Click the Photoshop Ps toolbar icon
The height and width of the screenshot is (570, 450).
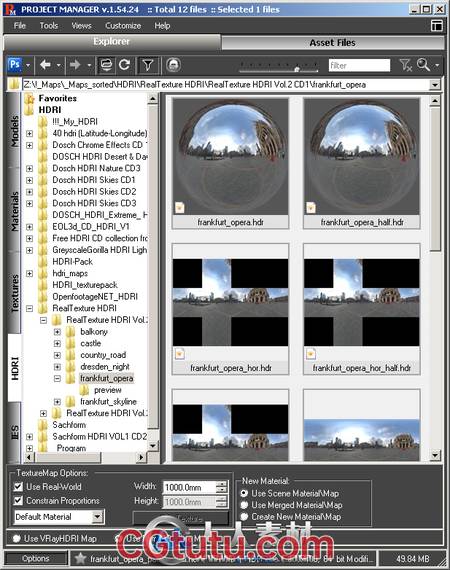[x=15, y=65]
